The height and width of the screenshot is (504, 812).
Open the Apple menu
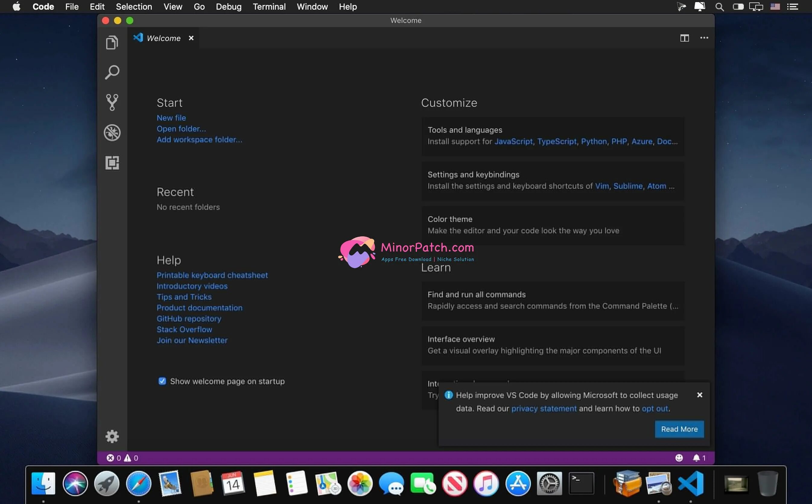tap(16, 7)
